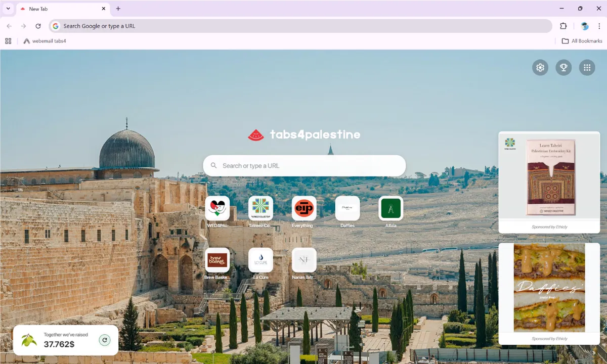607x364 pixels.
Task: Refresh the raised donations counter
Action: (105, 340)
